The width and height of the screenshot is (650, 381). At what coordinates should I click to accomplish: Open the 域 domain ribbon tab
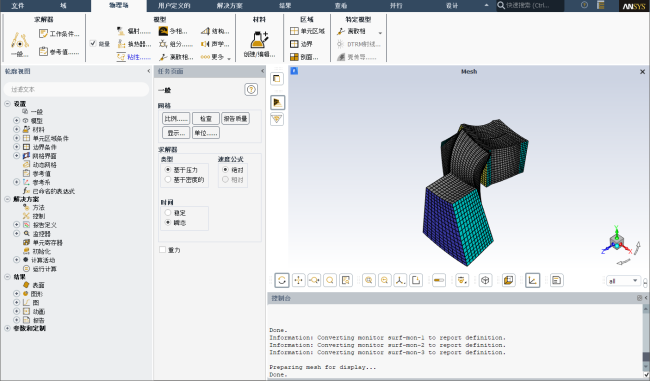pyautogui.click(x=63, y=5)
